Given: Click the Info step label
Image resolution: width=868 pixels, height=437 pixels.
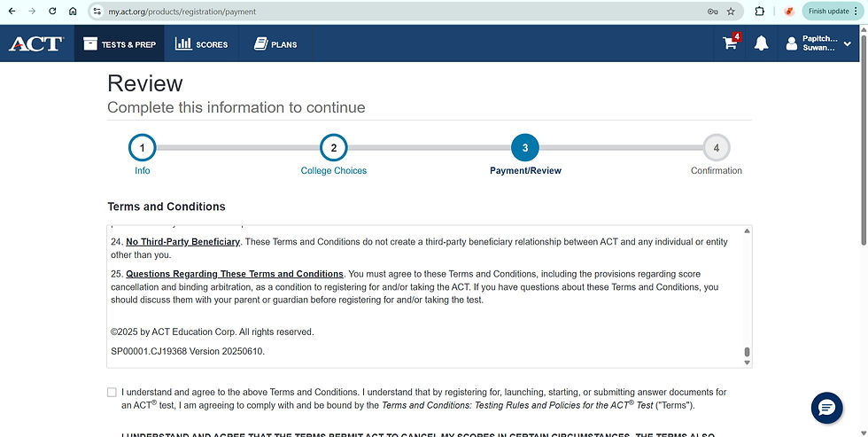Looking at the screenshot, I should point(143,170).
